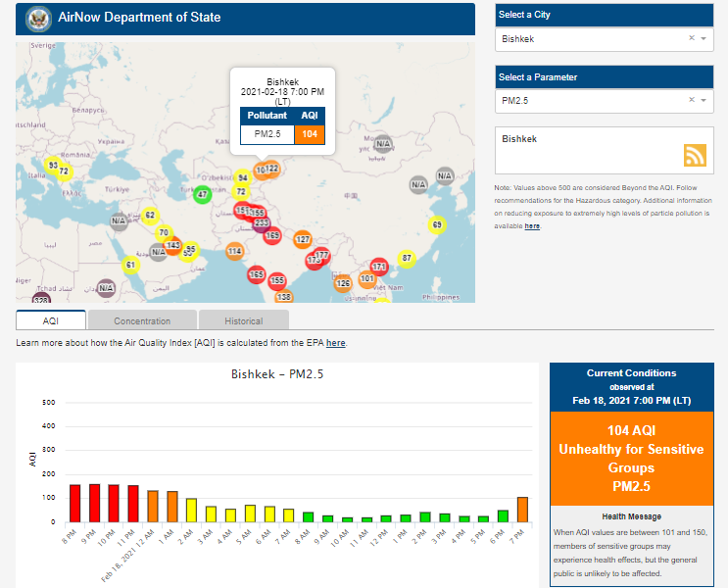Click the orange 7 PM chart bar
Image resolution: width=728 pixels, height=588 pixels.
point(522,510)
